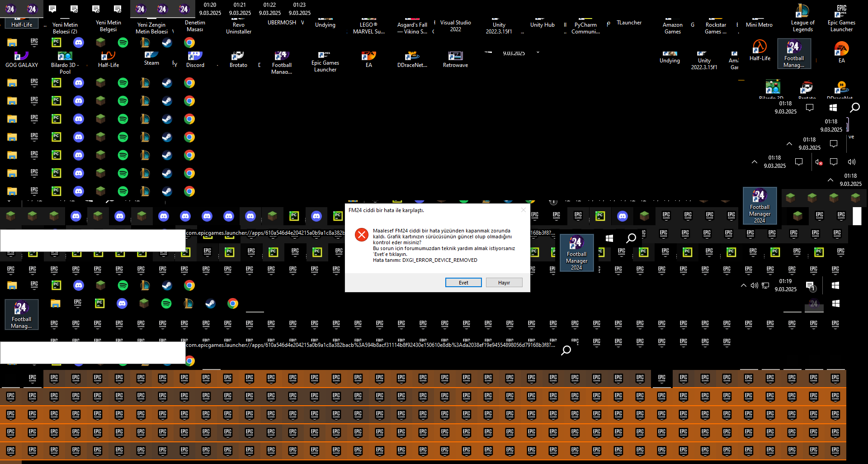Open the Asgard's Fall shortcut
This screenshot has width=868, height=464.
[x=412, y=27]
